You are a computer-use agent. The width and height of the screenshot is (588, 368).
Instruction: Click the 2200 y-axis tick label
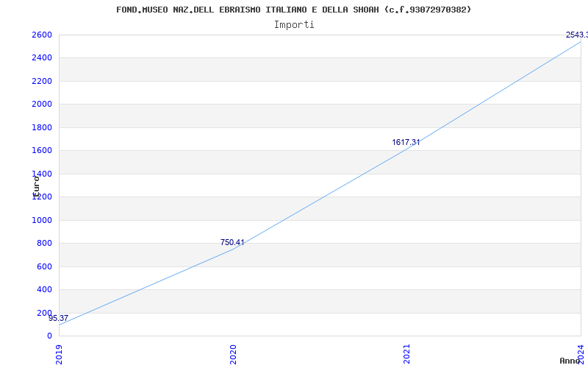[42, 81]
